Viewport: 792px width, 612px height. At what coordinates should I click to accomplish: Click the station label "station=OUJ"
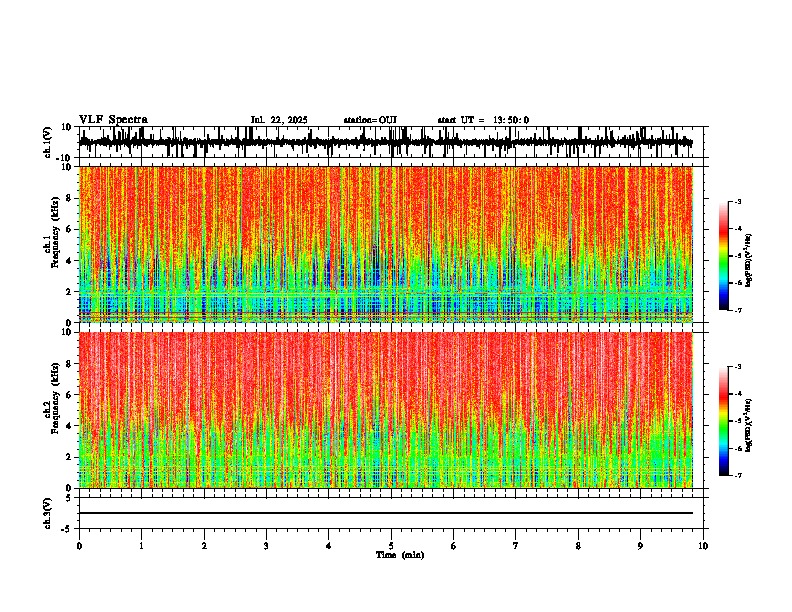[370, 120]
